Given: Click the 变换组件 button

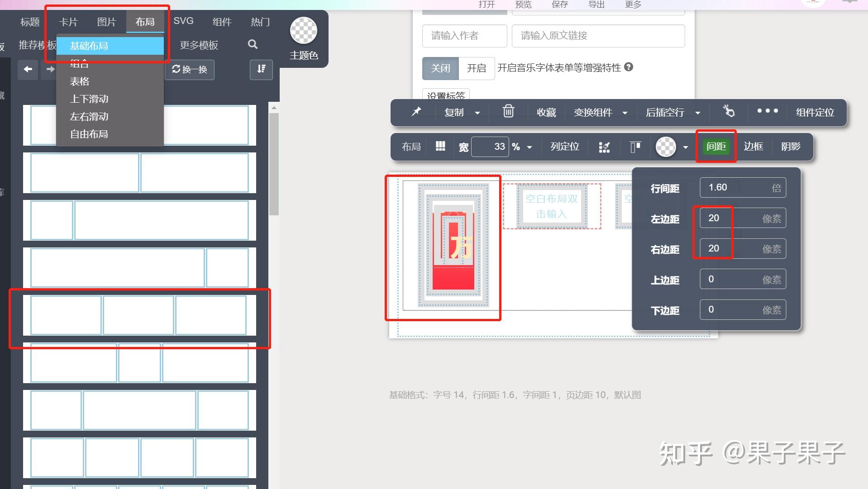Looking at the screenshot, I should (593, 112).
